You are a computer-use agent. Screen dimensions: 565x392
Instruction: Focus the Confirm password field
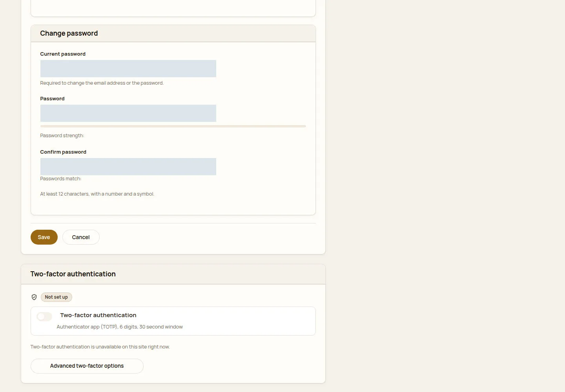click(x=128, y=167)
